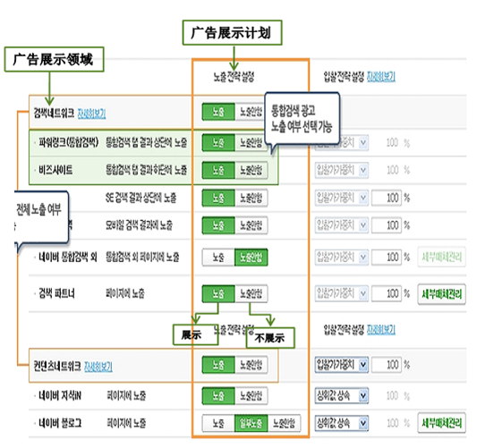Set 네이버 지식iN row to 노출안함
Image resolution: width=485 pixels, height=448 pixels.
[251, 395]
